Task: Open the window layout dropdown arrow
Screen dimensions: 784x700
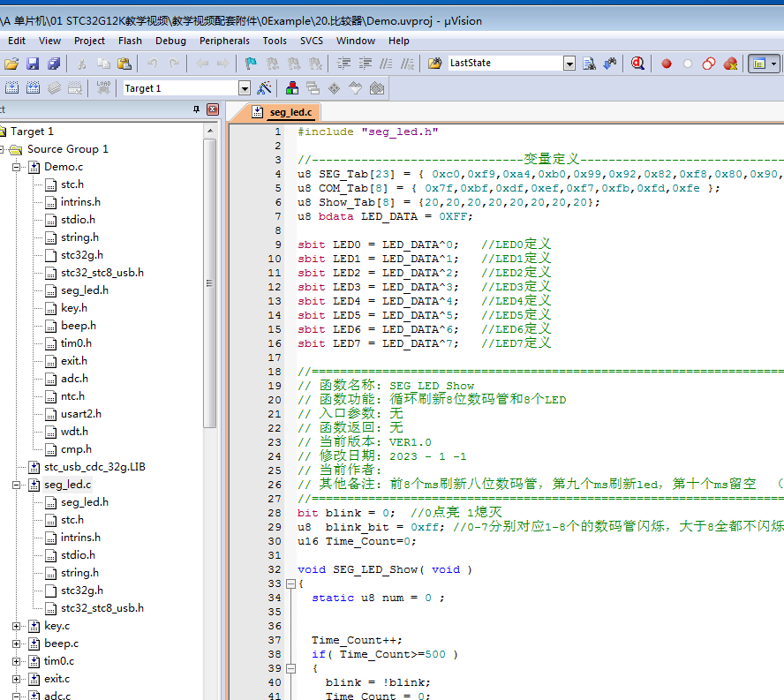Action: [773, 64]
